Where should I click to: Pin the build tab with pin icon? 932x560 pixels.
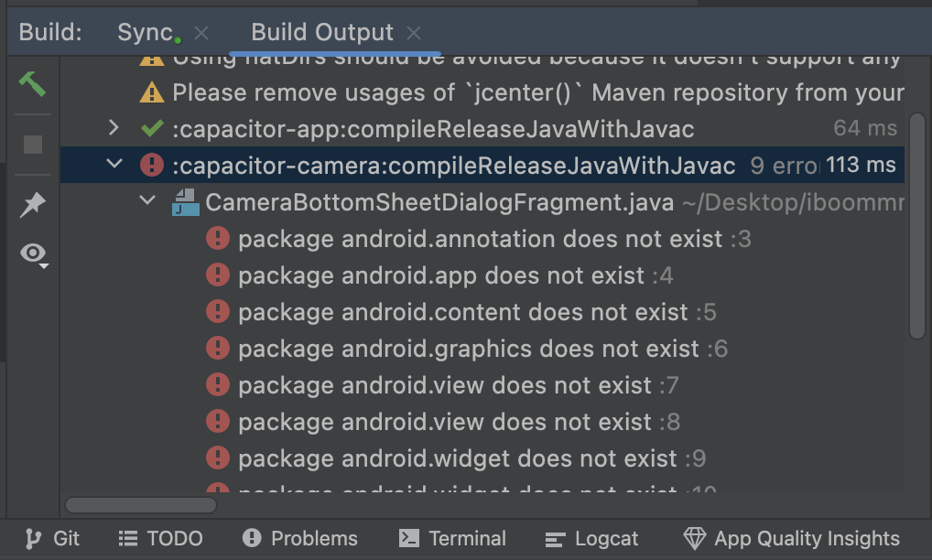[33, 205]
